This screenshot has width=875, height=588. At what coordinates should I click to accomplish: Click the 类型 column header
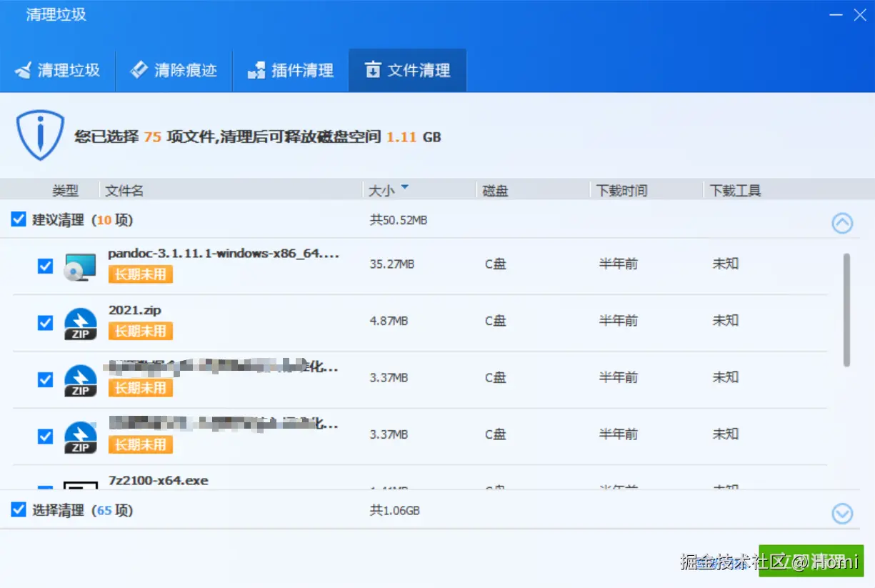(65, 191)
